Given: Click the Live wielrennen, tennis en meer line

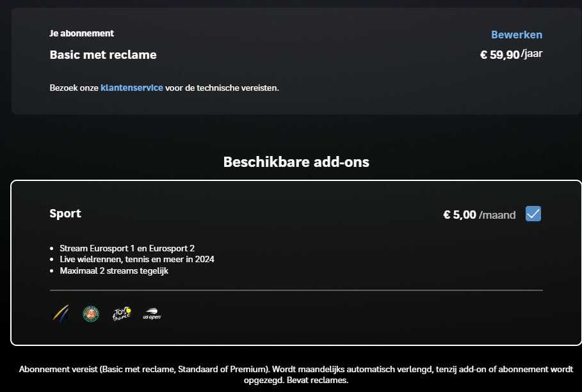Looking at the screenshot, I should [137, 259].
